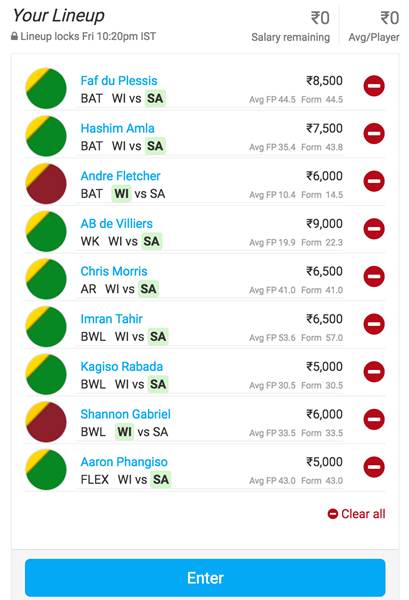Image resolution: width=409 pixels, height=600 pixels.
Task: Click the Enter button to submit lineup
Action: pyautogui.click(x=205, y=578)
